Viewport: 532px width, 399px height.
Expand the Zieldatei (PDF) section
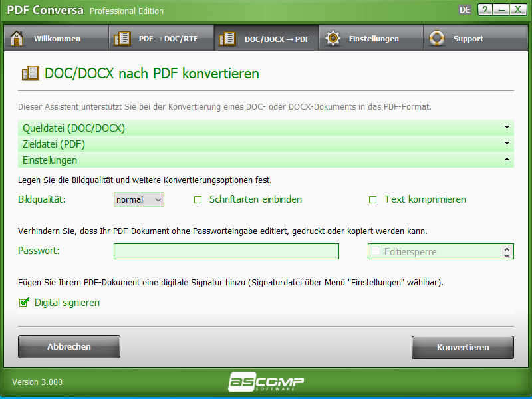click(x=266, y=144)
